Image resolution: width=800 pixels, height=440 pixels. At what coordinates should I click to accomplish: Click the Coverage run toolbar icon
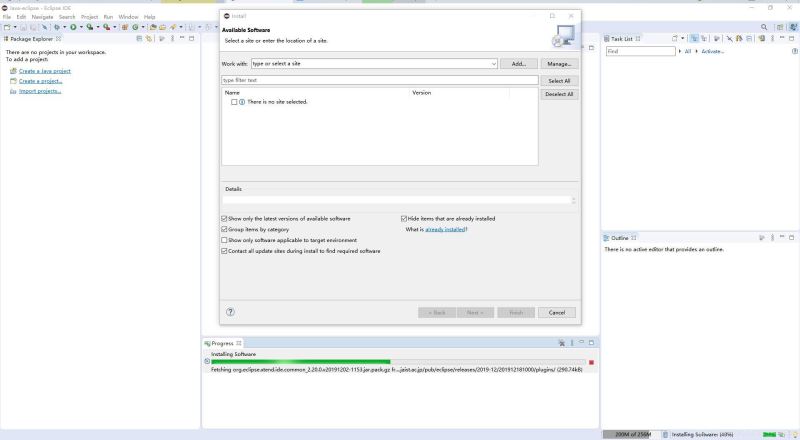click(90, 27)
